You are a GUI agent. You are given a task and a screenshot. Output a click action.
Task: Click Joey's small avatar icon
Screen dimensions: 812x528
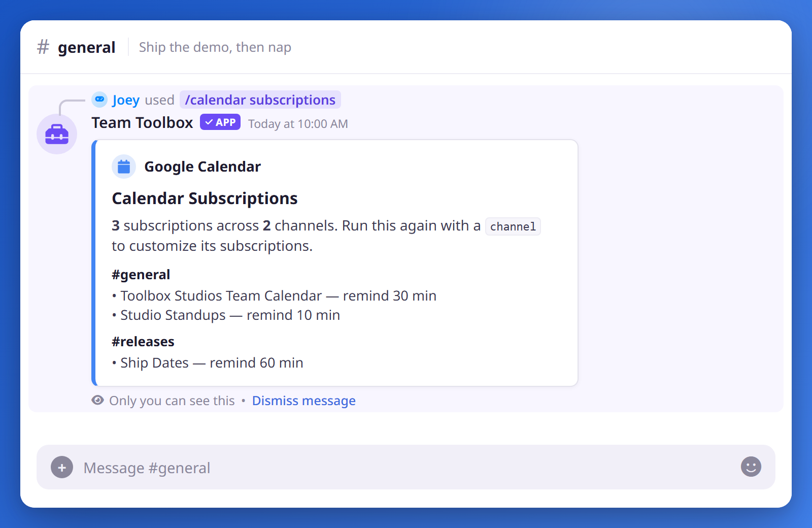(99, 100)
